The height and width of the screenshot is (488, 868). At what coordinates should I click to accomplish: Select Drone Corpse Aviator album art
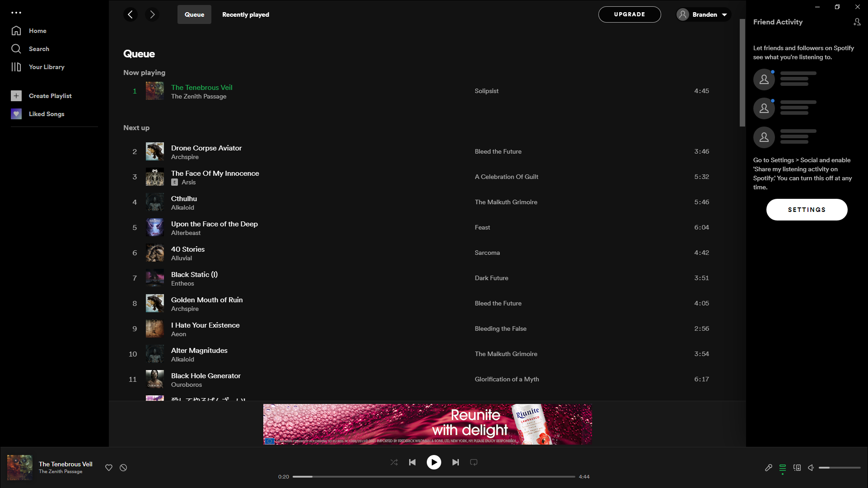tap(155, 151)
